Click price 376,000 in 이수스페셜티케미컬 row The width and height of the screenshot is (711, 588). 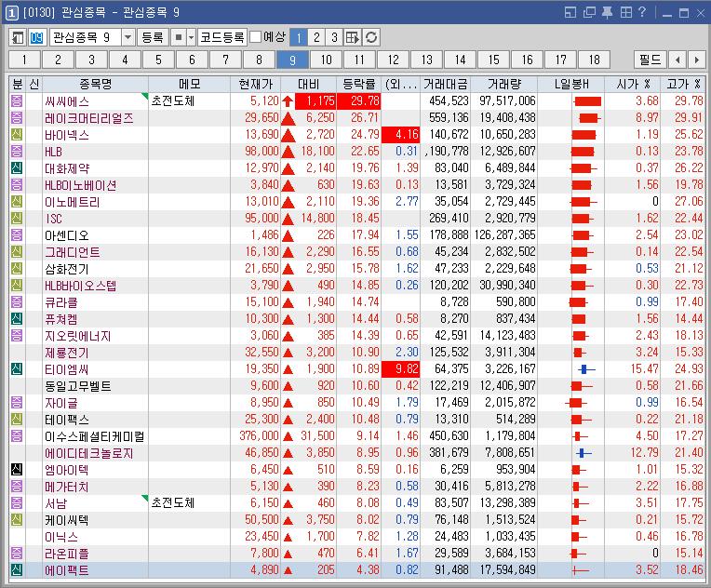point(259,436)
